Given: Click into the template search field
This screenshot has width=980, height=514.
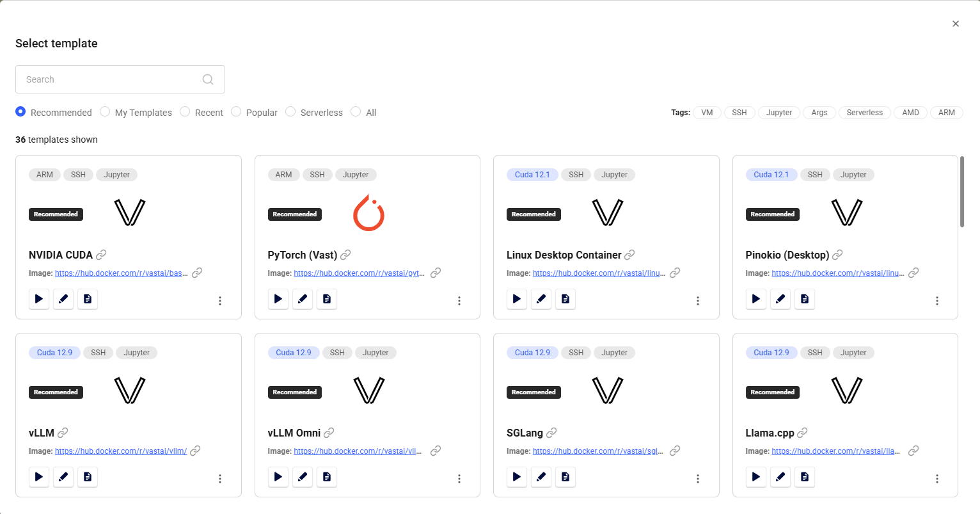Looking at the screenshot, I should (x=109, y=79).
